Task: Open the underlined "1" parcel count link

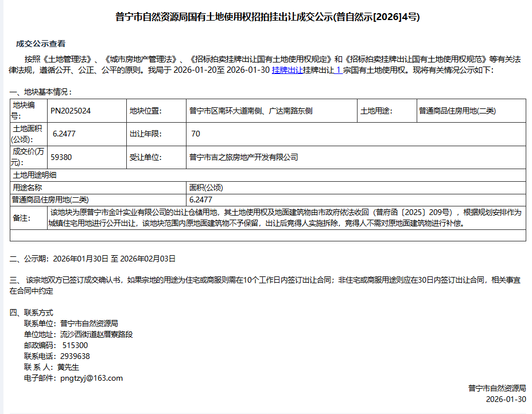Action: 339,70
